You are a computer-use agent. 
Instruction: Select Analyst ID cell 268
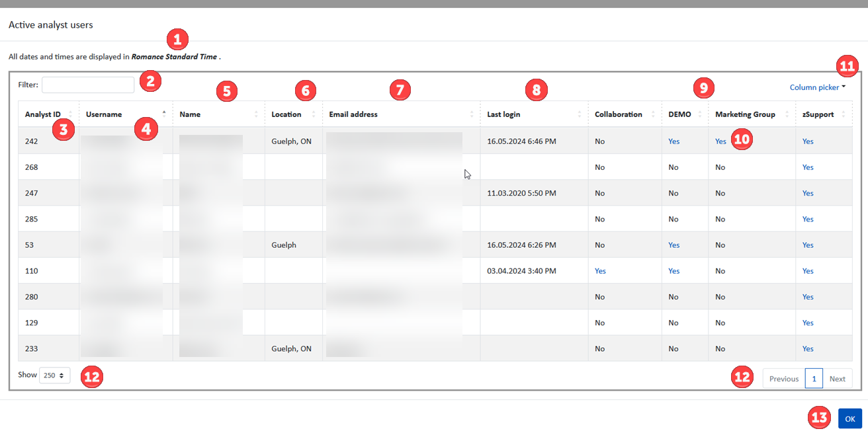[x=49, y=167]
